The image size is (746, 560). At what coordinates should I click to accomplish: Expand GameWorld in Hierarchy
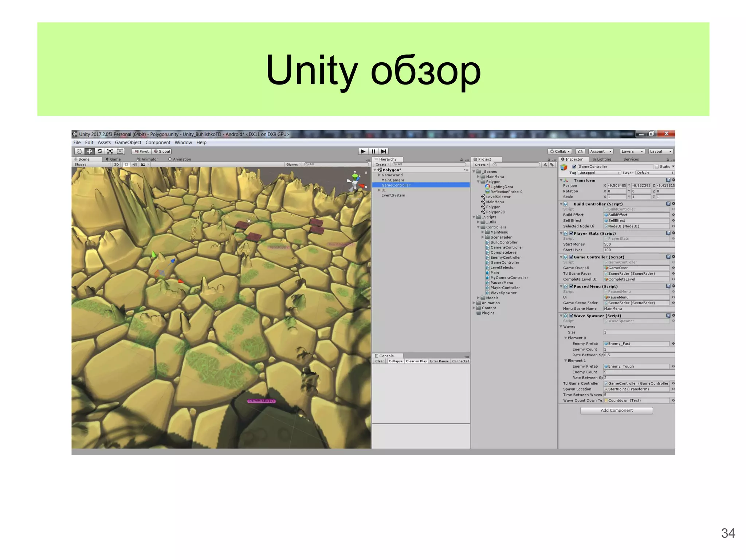click(x=379, y=175)
